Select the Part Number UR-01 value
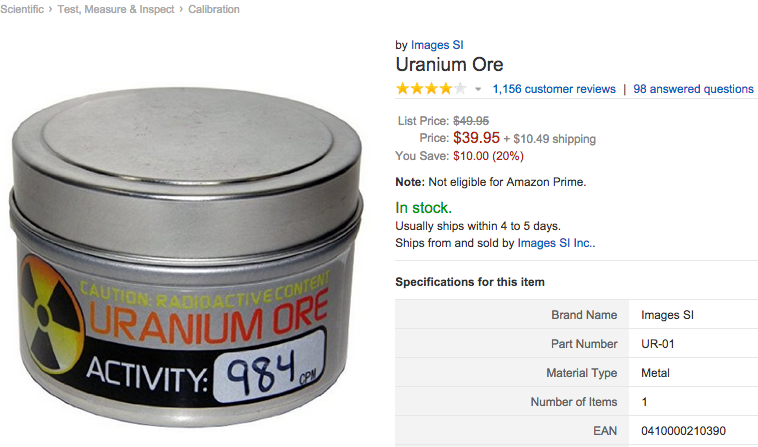 click(657, 344)
